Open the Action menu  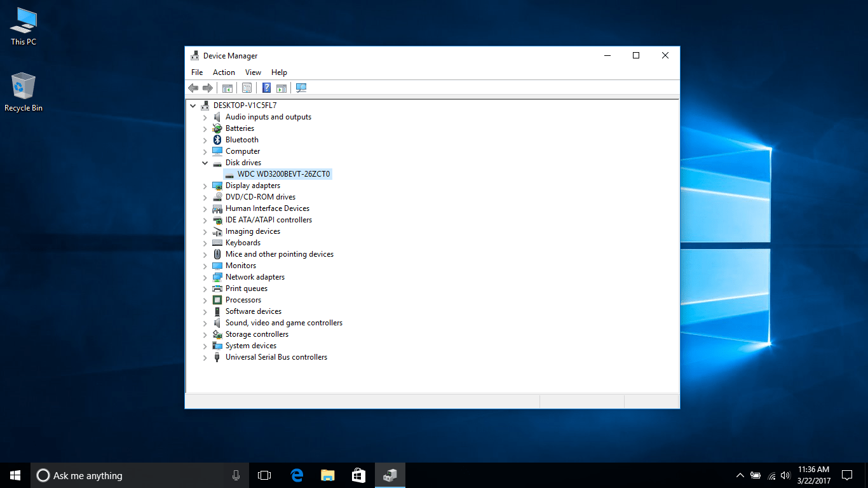[224, 72]
